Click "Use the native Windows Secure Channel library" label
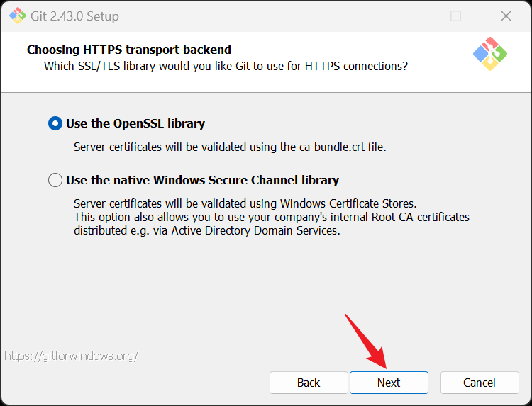This screenshot has width=532, height=406. coord(202,180)
